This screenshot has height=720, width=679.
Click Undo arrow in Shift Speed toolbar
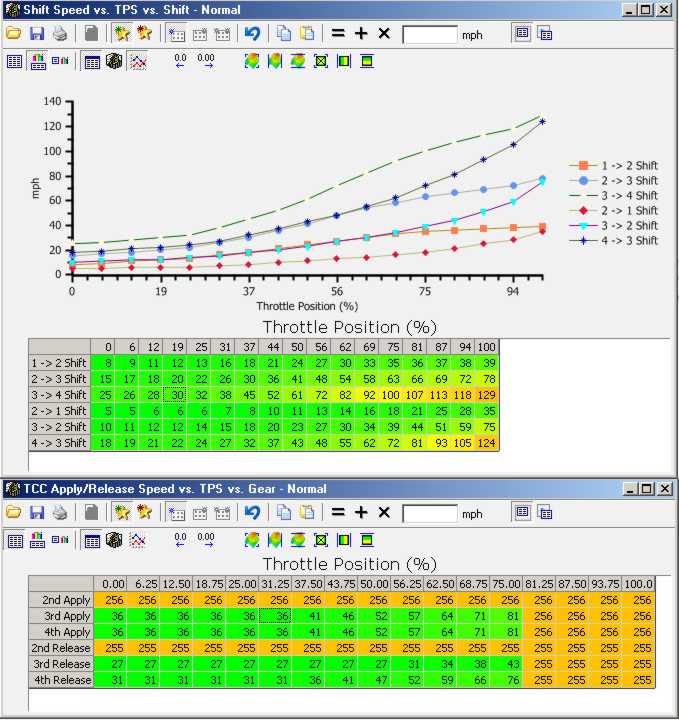click(x=252, y=34)
